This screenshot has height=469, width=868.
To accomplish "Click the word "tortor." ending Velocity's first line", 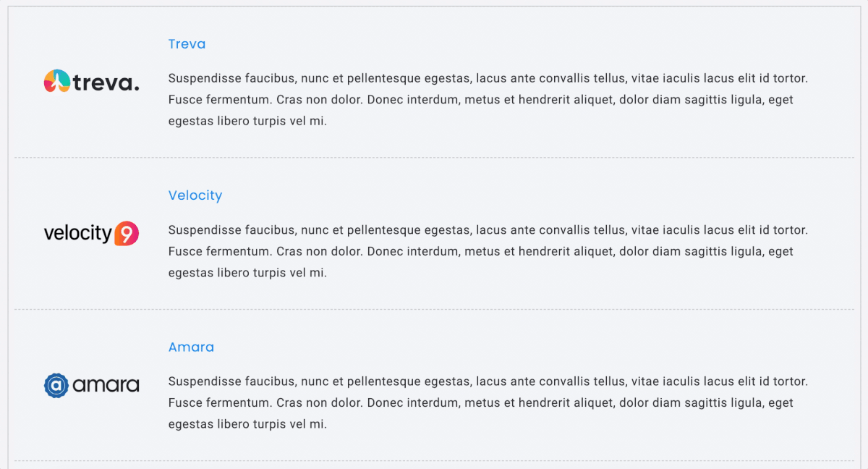I will coord(788,230).
